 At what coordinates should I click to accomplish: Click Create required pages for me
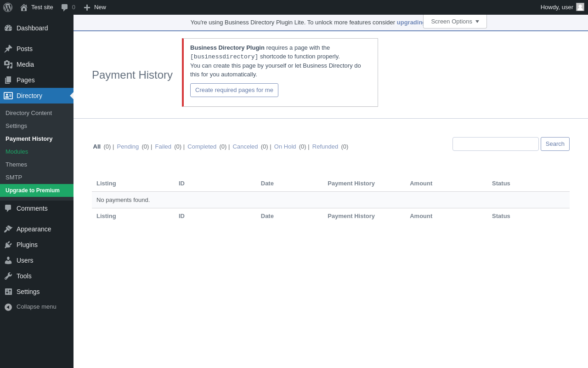pos(234,90)
